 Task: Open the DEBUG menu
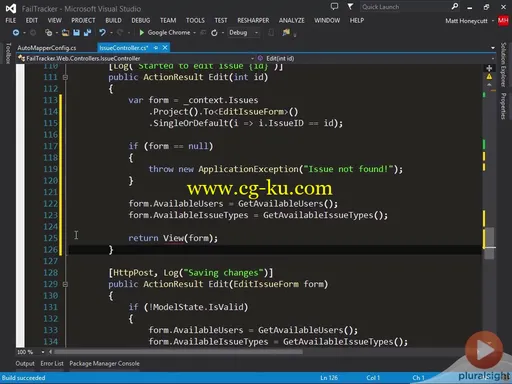[141, 21]
